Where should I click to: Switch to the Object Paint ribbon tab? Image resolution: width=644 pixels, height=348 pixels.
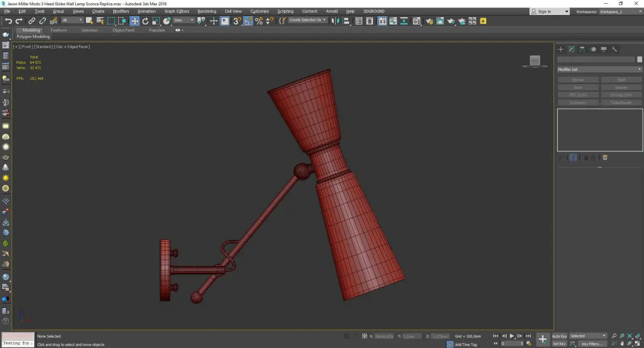point(123,30)
